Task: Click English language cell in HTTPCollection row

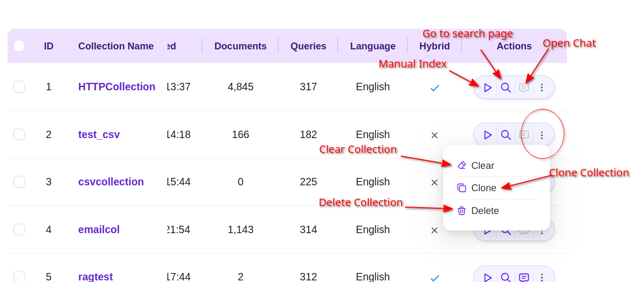Action: coord(373,87)
